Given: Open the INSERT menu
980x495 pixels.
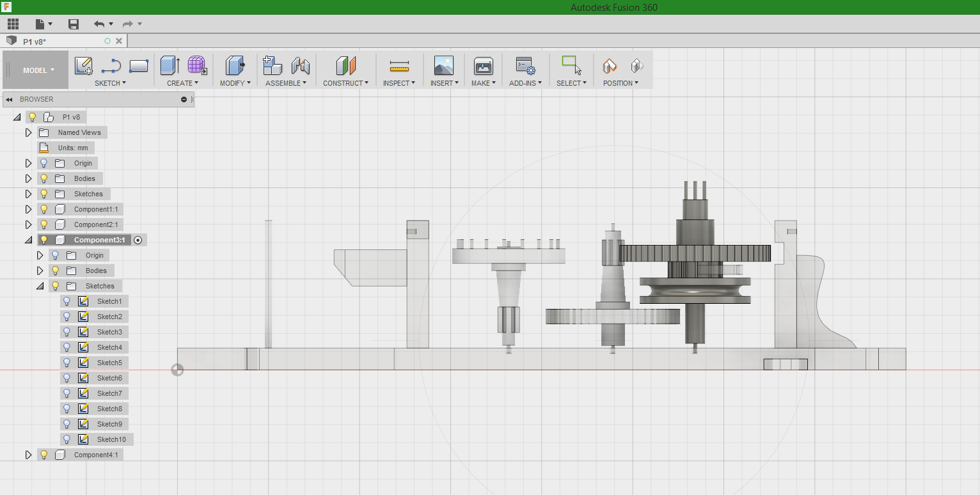Looking at the screenshot, I should (x=445, y=83).
